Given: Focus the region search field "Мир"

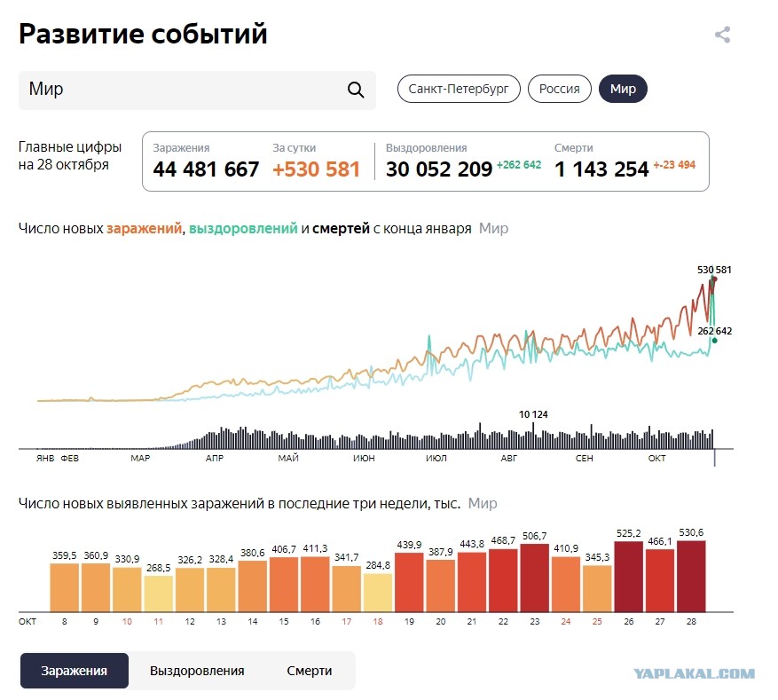Looking at the screenshot, I should click(197, 90).
